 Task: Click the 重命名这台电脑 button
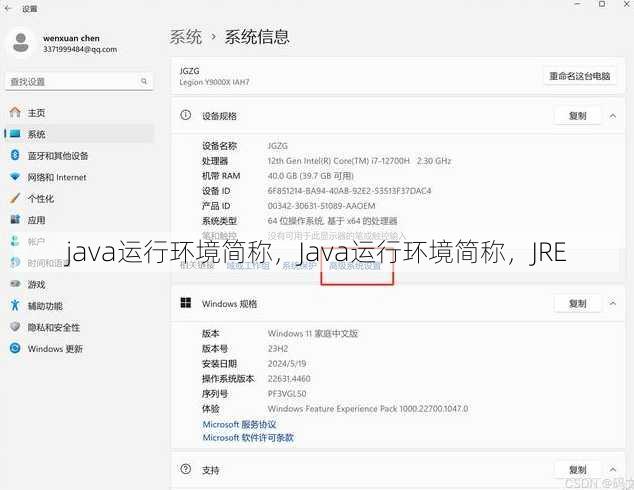(x=580, y=76)
